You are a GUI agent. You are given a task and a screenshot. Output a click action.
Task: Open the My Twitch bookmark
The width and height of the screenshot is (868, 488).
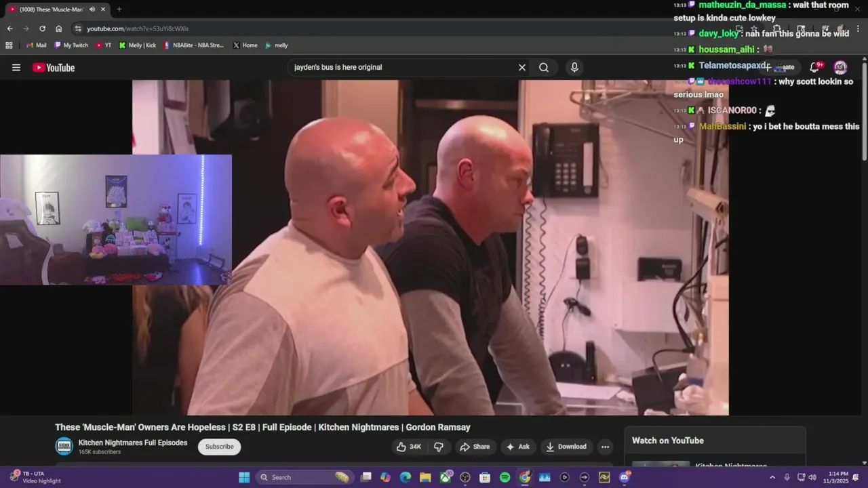[x=71, y=45]
